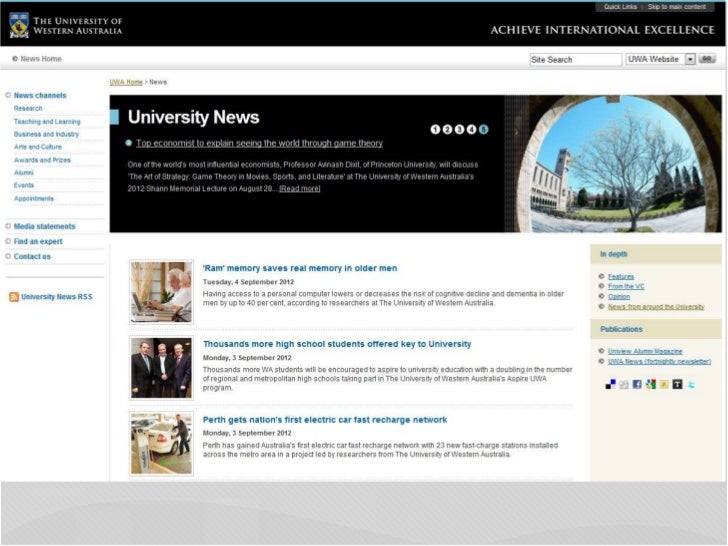Click thumbnail of three men in suits
Screen dimensions: 728x546
pyautogui.click(x=161, y=368)
